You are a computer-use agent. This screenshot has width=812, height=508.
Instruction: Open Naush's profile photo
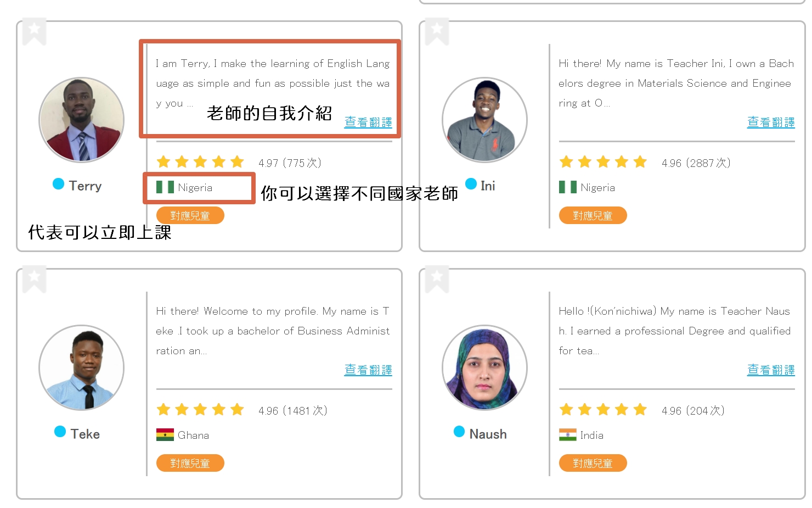point(484,367)
